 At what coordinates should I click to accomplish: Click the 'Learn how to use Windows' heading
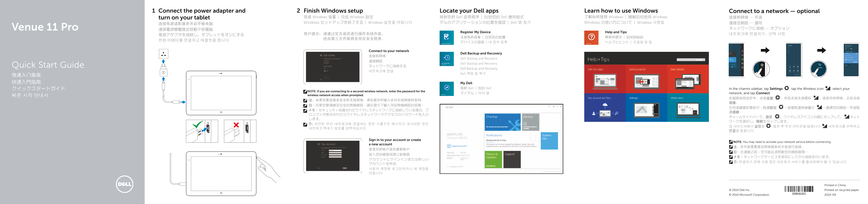621,11
